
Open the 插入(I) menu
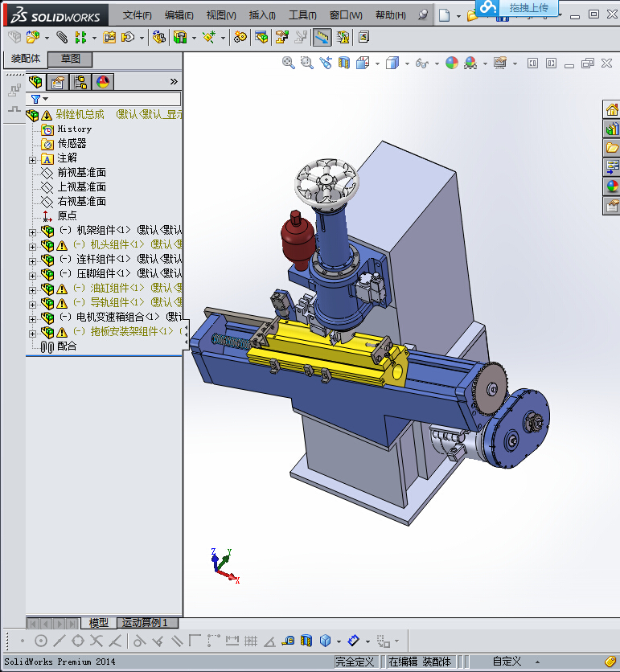(262, 15)
